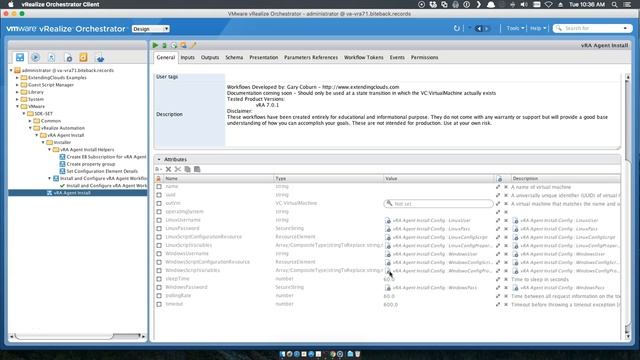The width and height of the screenshot is (640, 360).
Task: Click the validate workflow icon
Action: tap(183, 45)
